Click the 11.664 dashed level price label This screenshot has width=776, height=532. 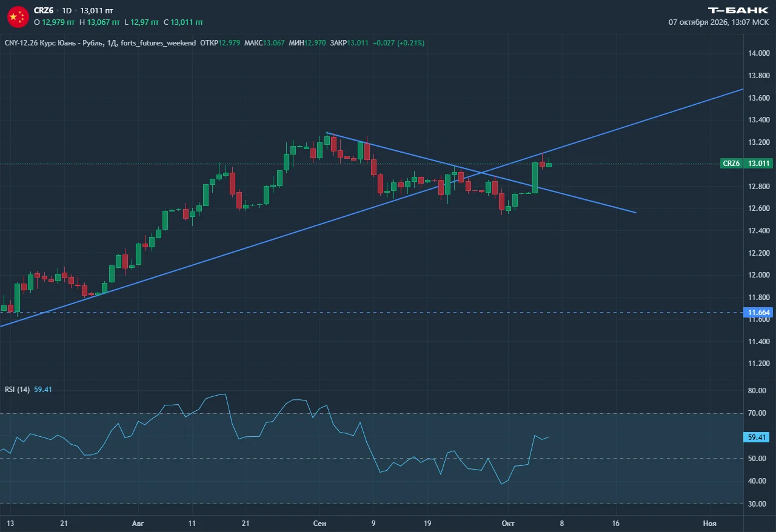tap(760, 313)
